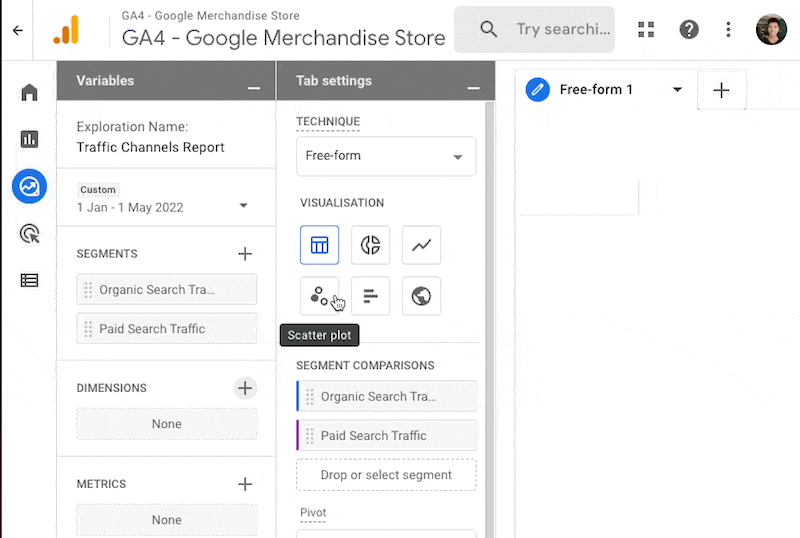Expand the custom date range dropdown
Viewport: 800px width, 538px height.
tap(243, 207)
